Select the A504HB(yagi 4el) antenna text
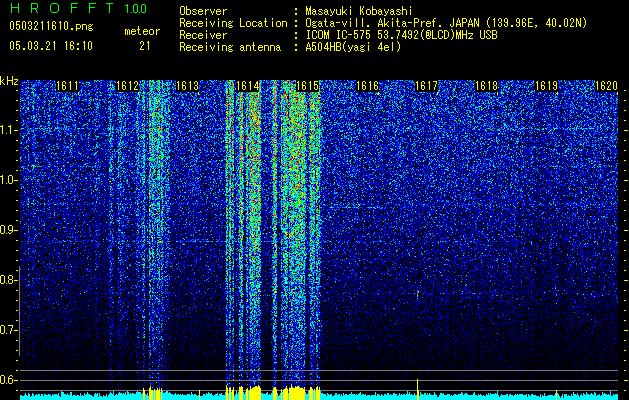 pyautogui.click(x=353, y=47)
